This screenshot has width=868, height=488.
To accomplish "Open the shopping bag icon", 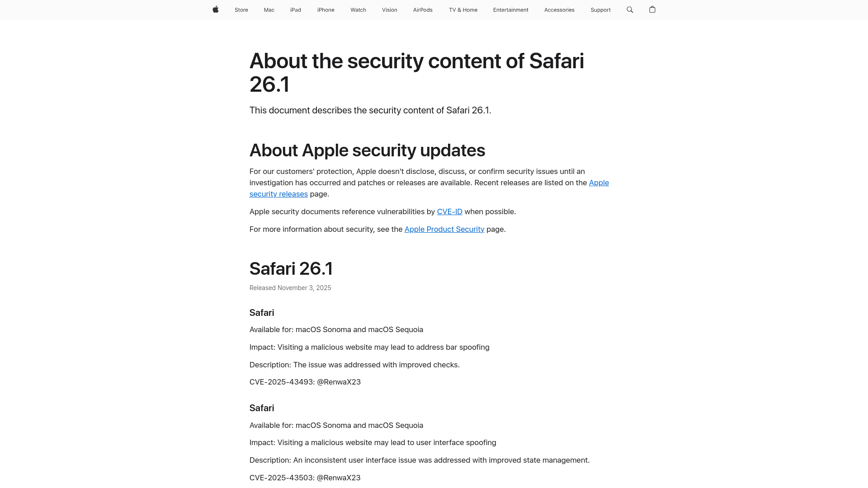I will pos(652,9).
